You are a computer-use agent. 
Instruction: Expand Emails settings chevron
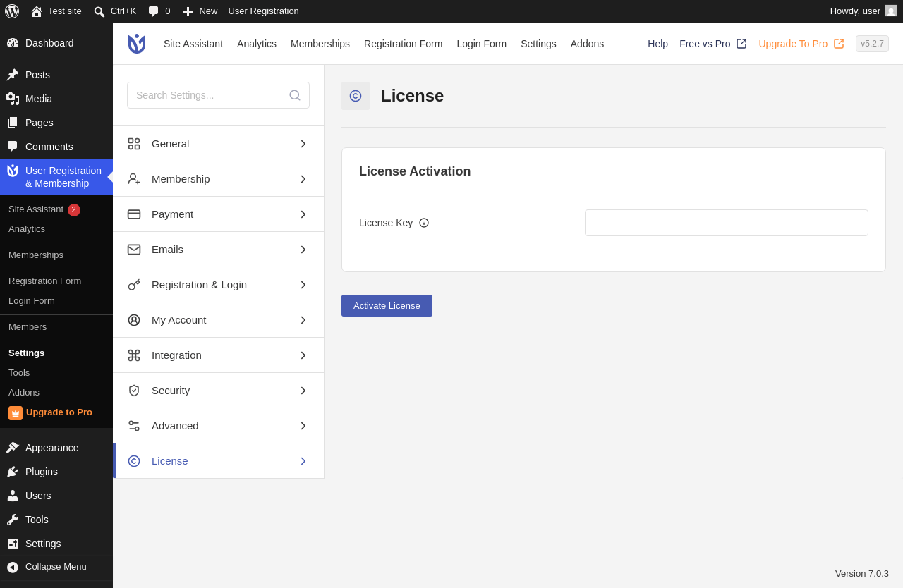click(x=303, y=250)
